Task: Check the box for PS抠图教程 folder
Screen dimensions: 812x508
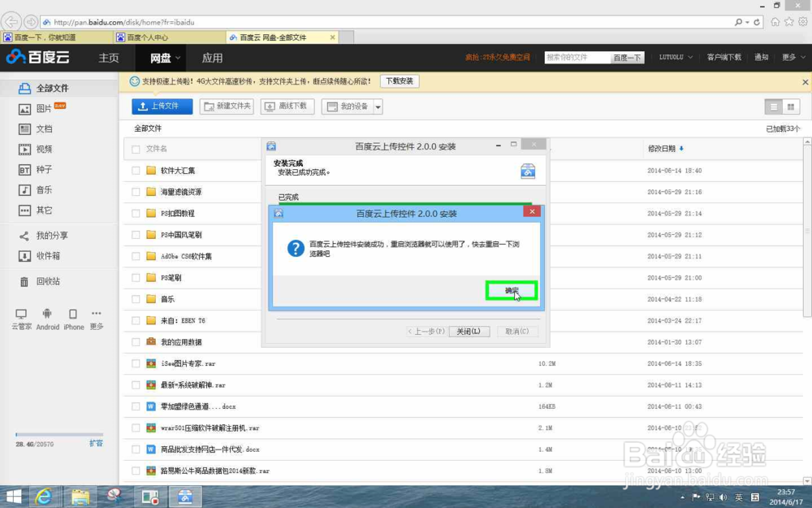Action: [x=136, y=213]
